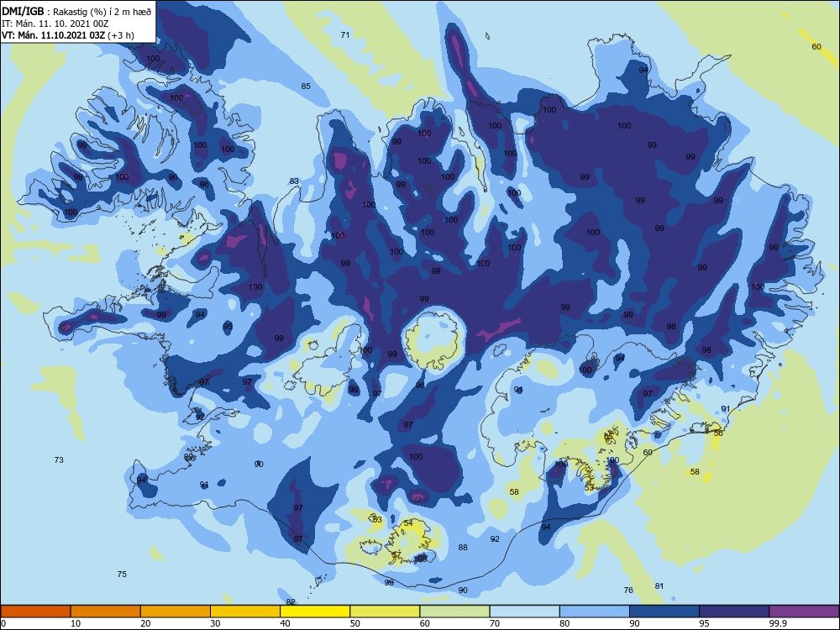Click the '70' tick label on the color scale
840x630 pixels.
pos(495,623)
